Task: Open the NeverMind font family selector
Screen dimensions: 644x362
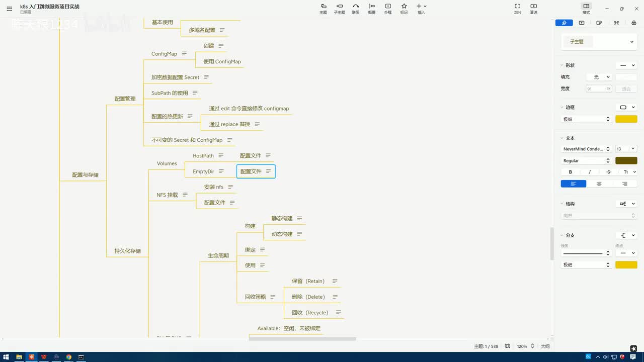Action: 586,149
